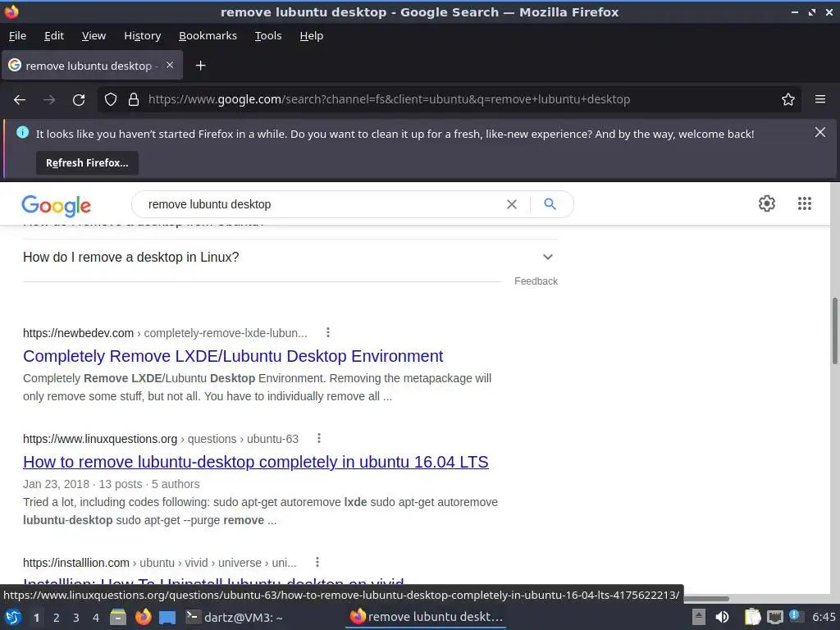Open the network status tray icon
Screen dimensions: 840x630
pos(774,617)
